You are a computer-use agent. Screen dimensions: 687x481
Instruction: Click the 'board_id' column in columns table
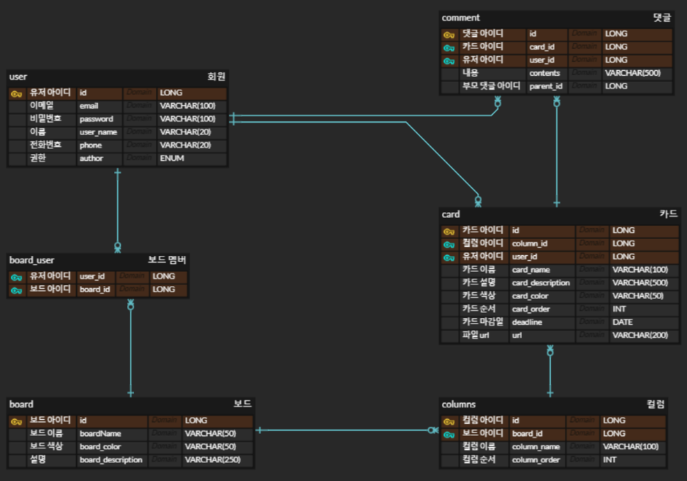[x=527, y=434]
